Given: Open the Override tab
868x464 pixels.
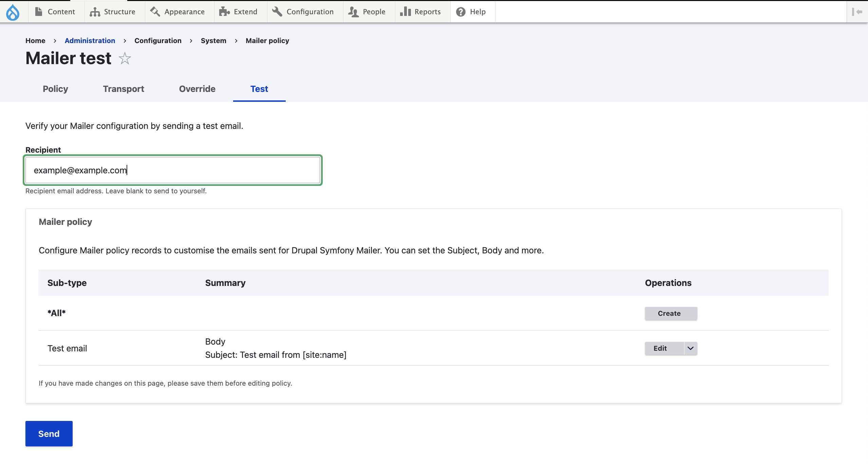Looking at the screenshot, I should click(x=197, y=89).
